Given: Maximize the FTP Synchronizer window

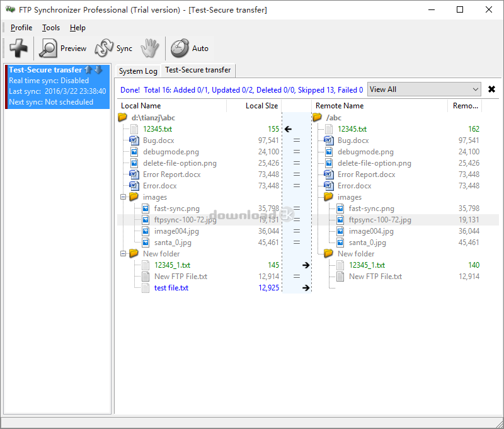Looking at the screenshot, I should point(460,9).
